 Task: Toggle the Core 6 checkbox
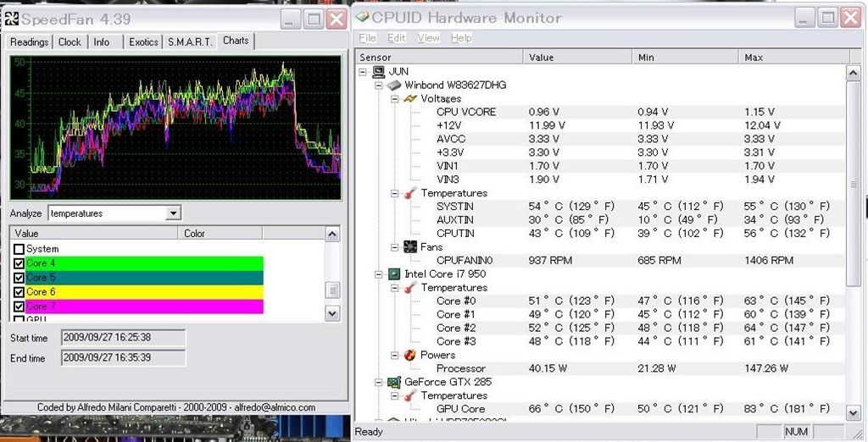pos(19,292)
